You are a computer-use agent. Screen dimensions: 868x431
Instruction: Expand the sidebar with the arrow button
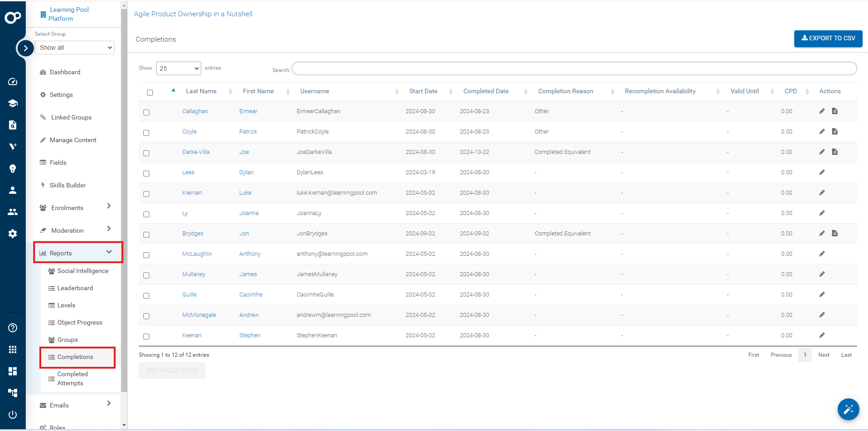click(26, 48)
